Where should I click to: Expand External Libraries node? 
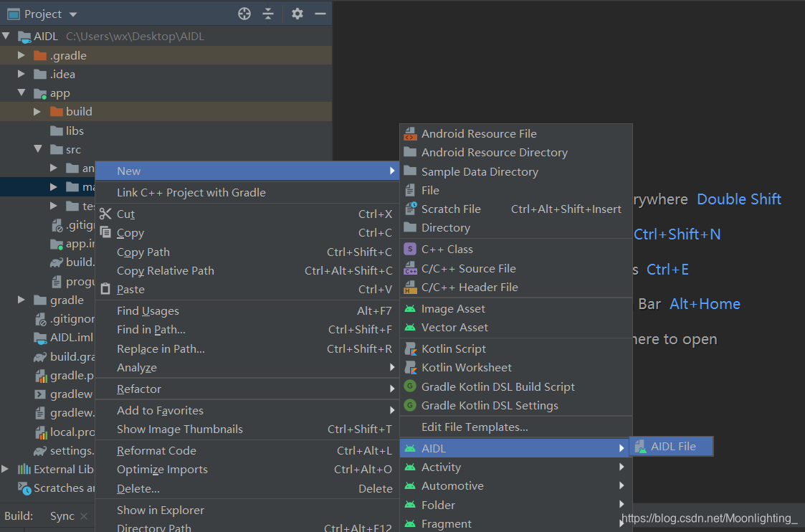click(4, 469)
